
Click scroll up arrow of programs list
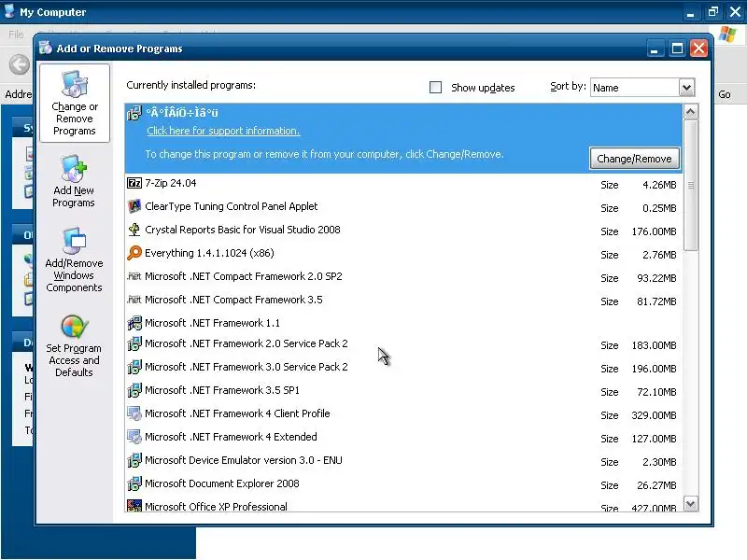click(x=691, y=112)
